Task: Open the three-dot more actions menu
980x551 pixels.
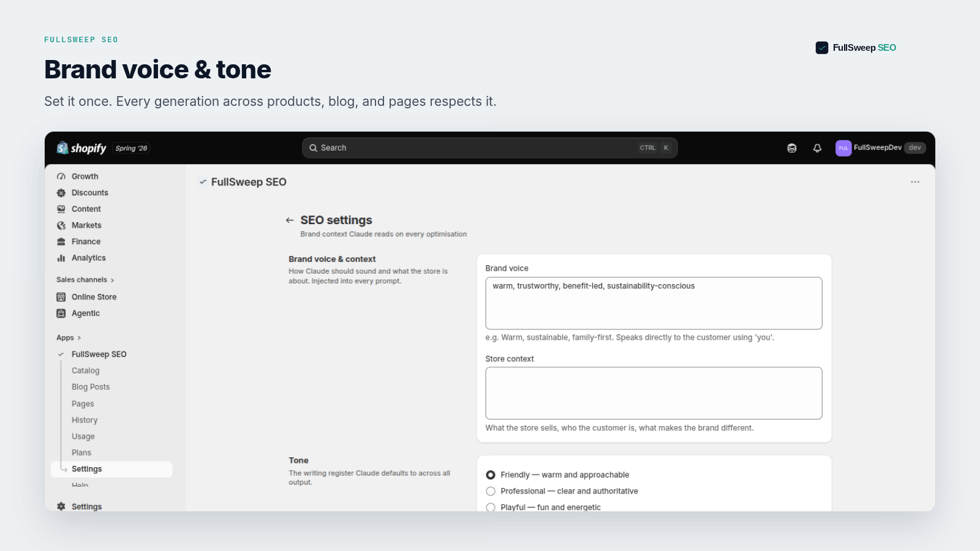Action: (x=915, y=182)
